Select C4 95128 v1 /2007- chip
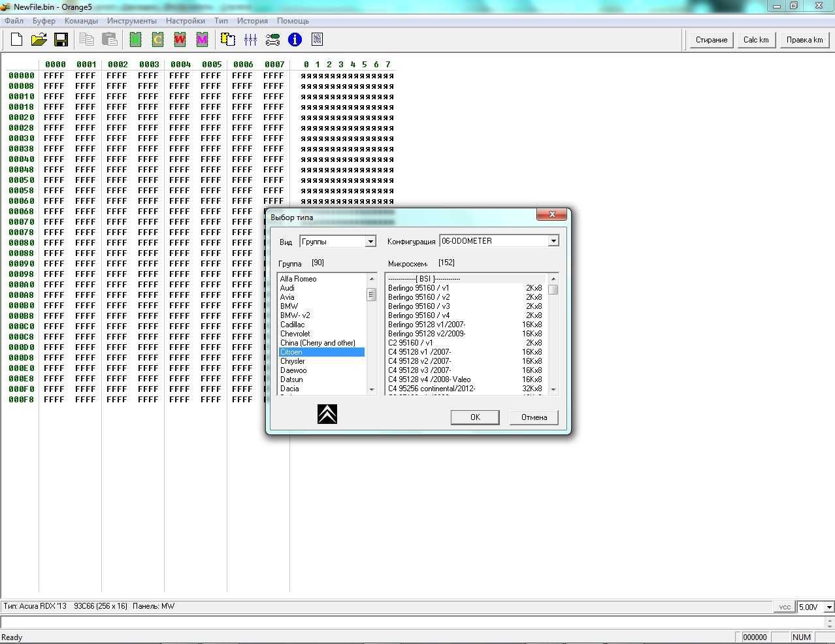 tap(465, 352)
